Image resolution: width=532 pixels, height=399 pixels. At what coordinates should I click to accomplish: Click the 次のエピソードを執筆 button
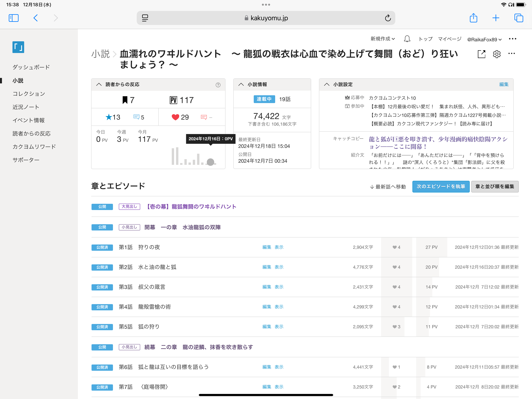(x=441, y=186)
